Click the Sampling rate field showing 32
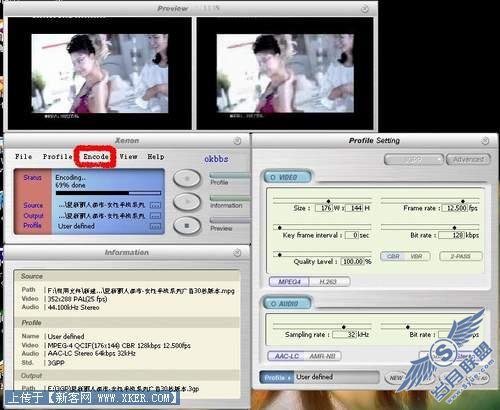Image resolution: width=500 pixels, height=410 pixels. click(345, 334)
